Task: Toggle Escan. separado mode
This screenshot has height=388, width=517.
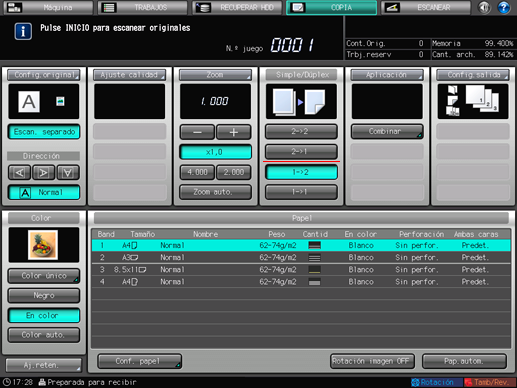Action: pos(44,132)
